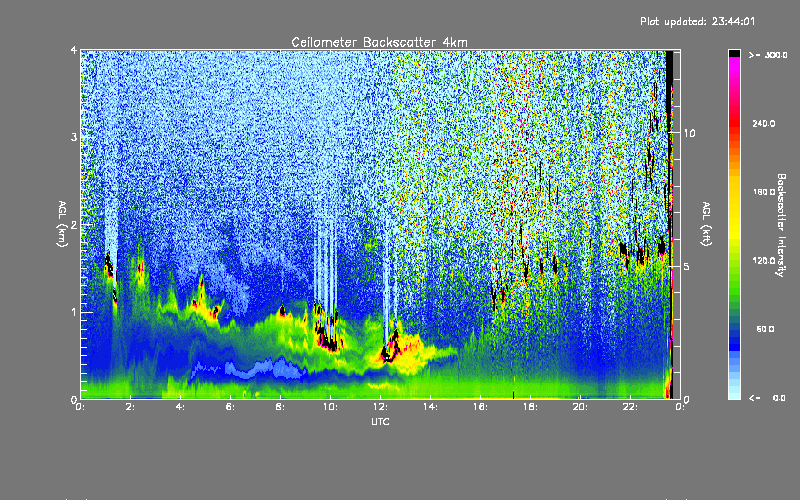Click tick "5" on the AGL kft axis
The width and height of the screenshot is (800, 500).
[x=687, y=266]
